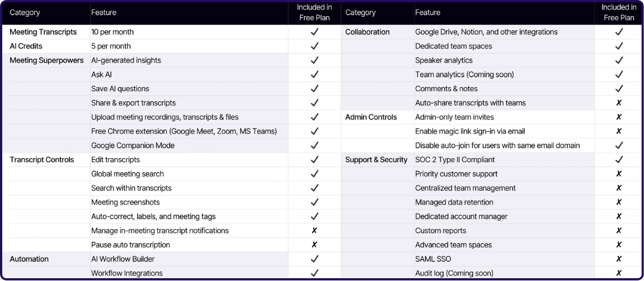Click the checkmark for Dedicated team spaces
This screenshot has width=644, height=281.
(x=619, y=46)
